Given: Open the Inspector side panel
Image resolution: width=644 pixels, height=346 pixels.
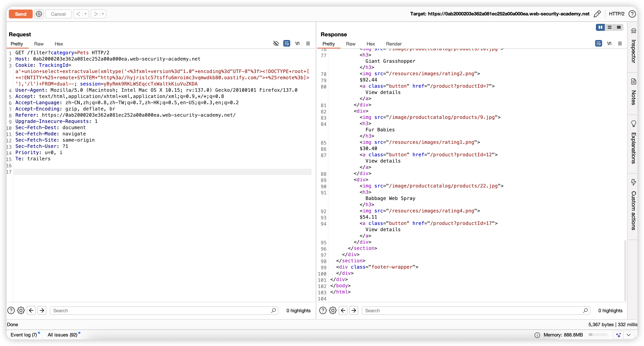Looking at the screenshot, I should 633,48.
